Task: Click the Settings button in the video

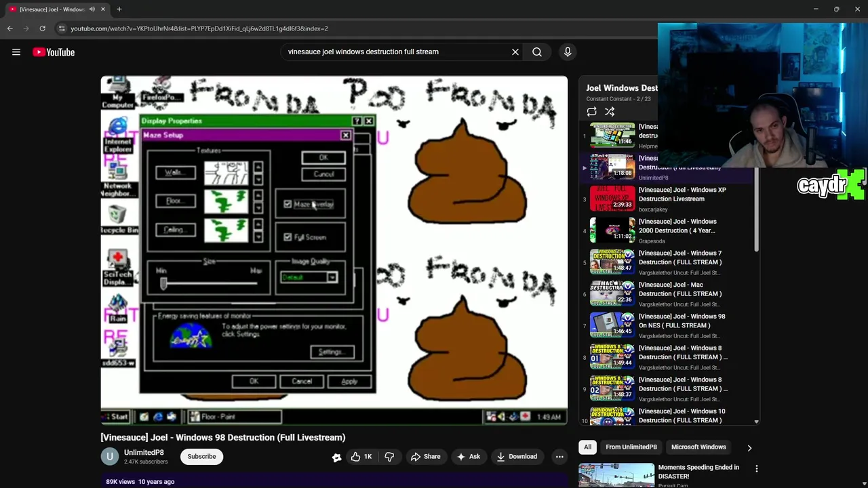Action: click(332, 352)
